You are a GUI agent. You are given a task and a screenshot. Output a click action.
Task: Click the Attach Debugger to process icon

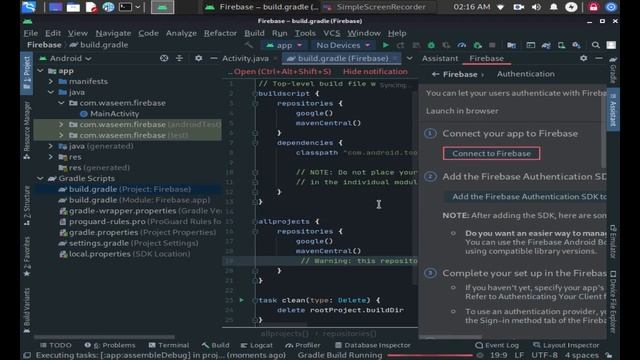coord(477,45)
